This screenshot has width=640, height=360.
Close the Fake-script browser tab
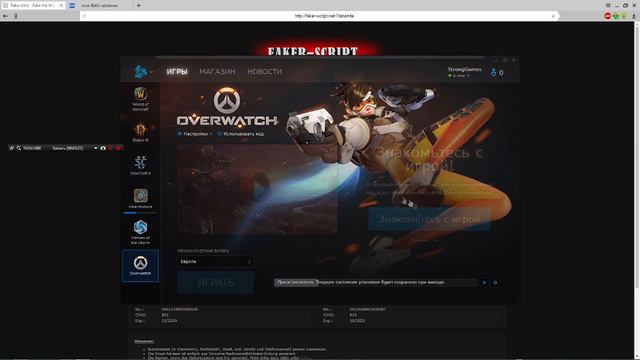61,6
